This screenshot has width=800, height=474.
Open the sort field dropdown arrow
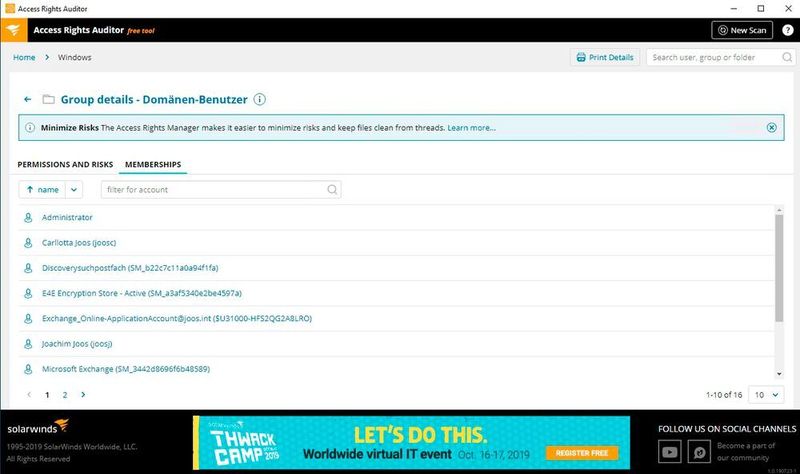(x=74, y=189)
